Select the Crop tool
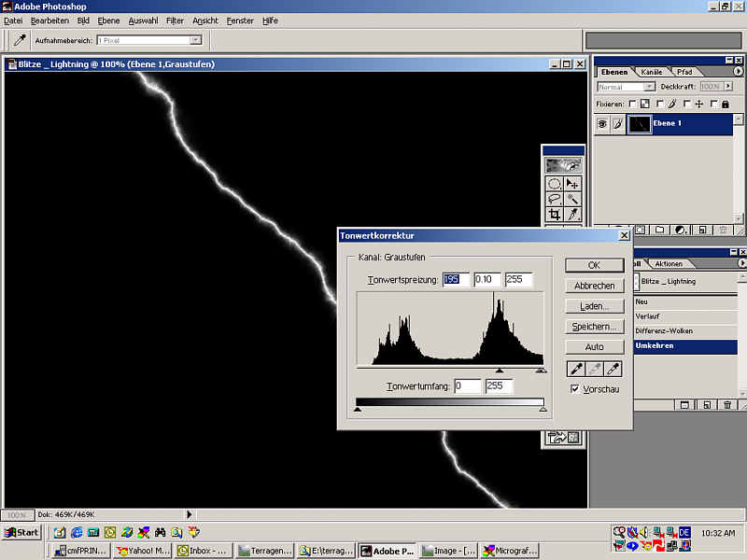 (555, 214)
